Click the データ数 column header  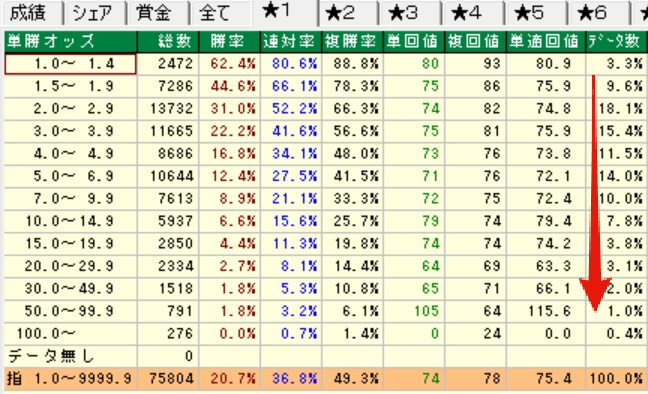pos(617,41)
